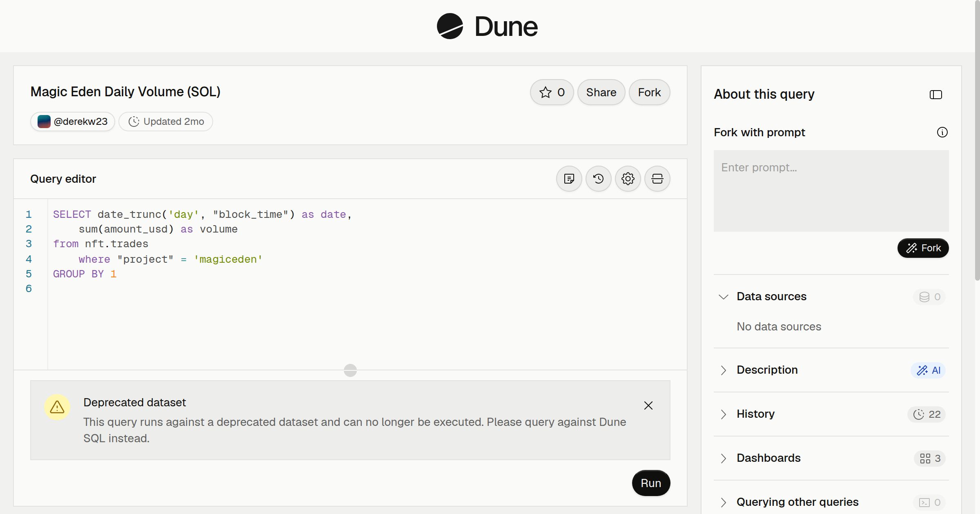
Task: Star the Magic Eden Daily Volume query
Action: 552,92
